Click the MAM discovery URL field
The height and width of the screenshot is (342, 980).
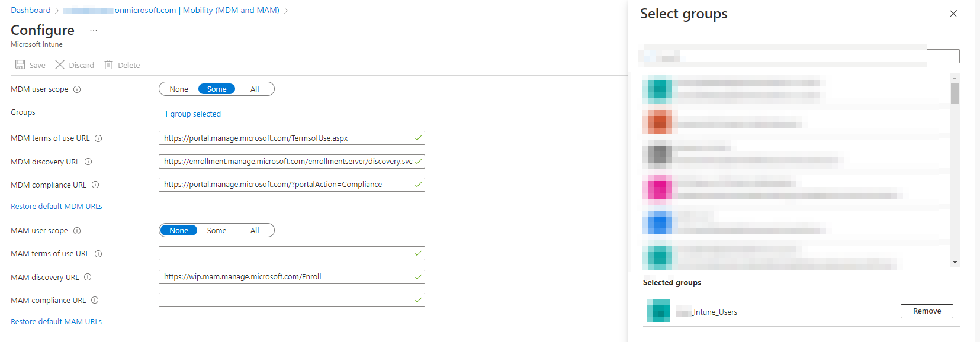[x=292, y=276]
